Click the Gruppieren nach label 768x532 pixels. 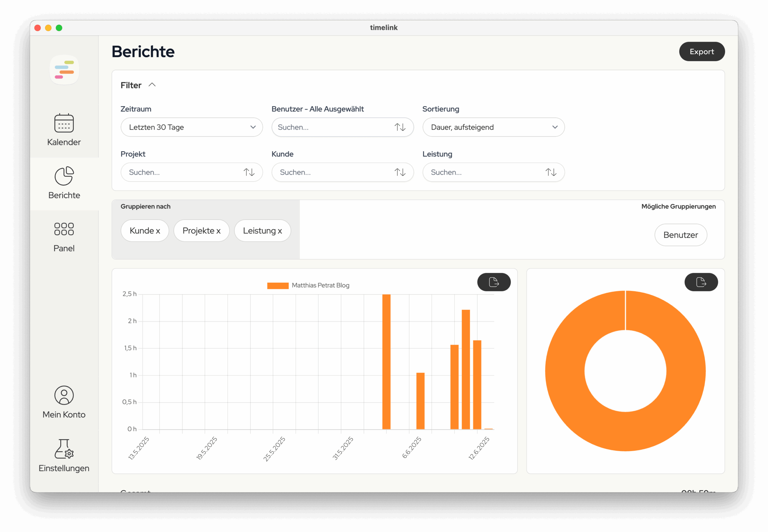click(145, 206)
